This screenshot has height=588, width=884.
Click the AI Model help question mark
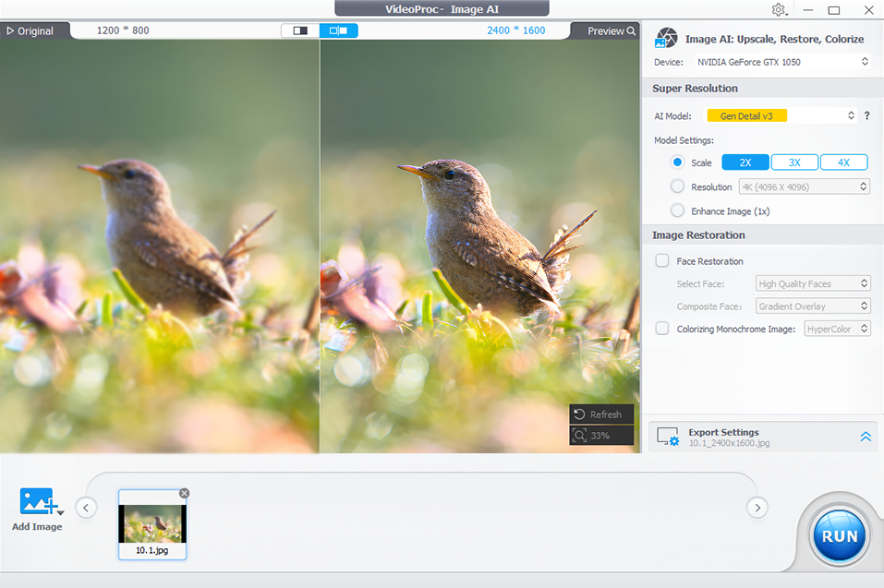(866, 115)
